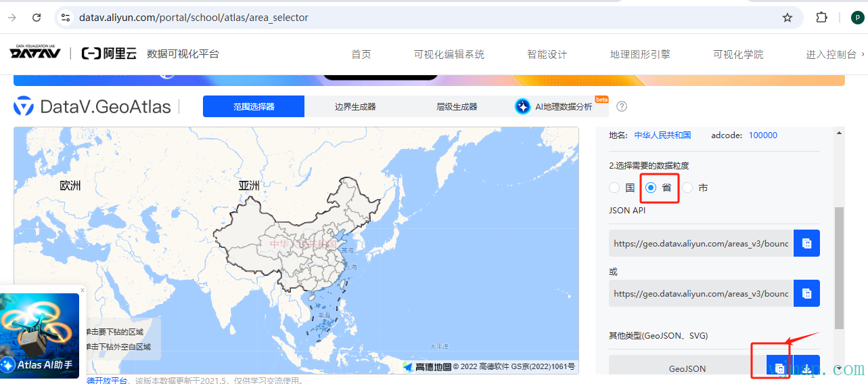Open the 边界生成器 tab

tap(355, 106)
